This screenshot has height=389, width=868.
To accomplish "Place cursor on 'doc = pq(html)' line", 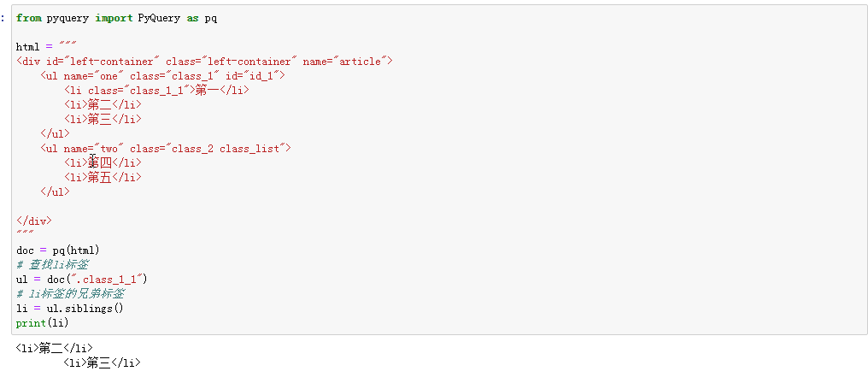I will (58, 250).
